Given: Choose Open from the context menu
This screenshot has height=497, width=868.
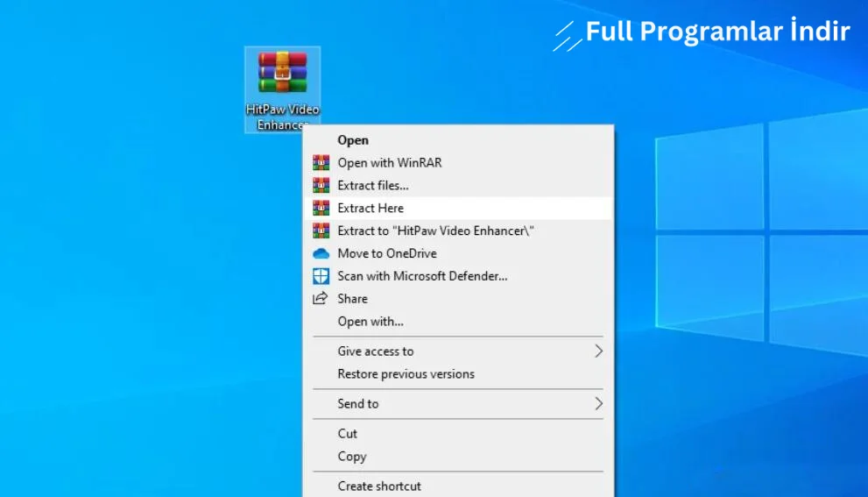Looking at the screenshot, I should click(x=458, y=140).
